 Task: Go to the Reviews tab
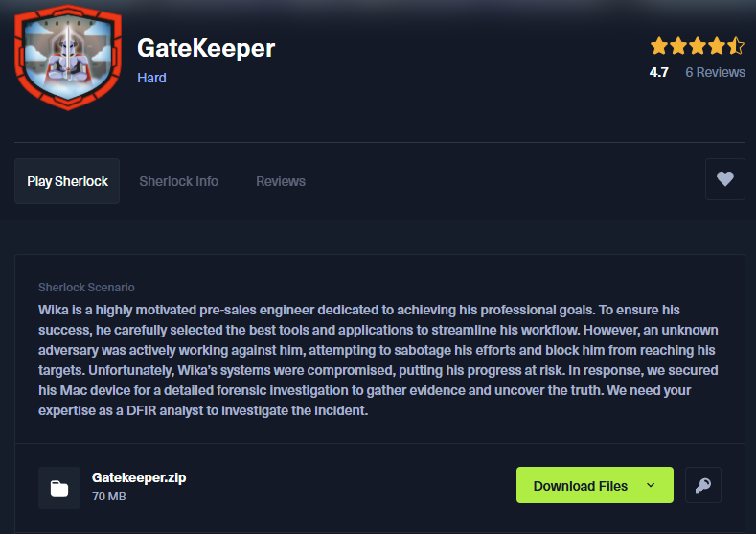[281, 181]
